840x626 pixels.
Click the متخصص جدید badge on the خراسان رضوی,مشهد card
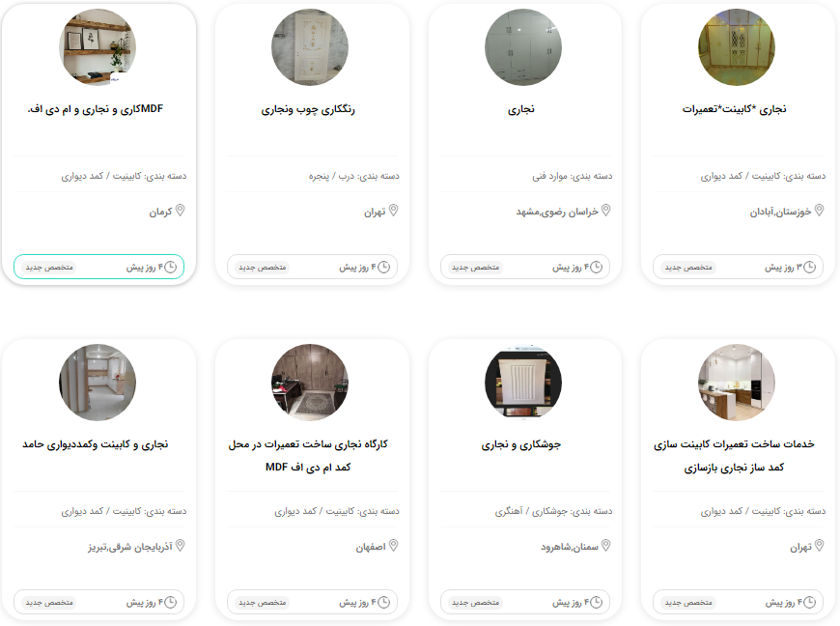pos(476,267)
